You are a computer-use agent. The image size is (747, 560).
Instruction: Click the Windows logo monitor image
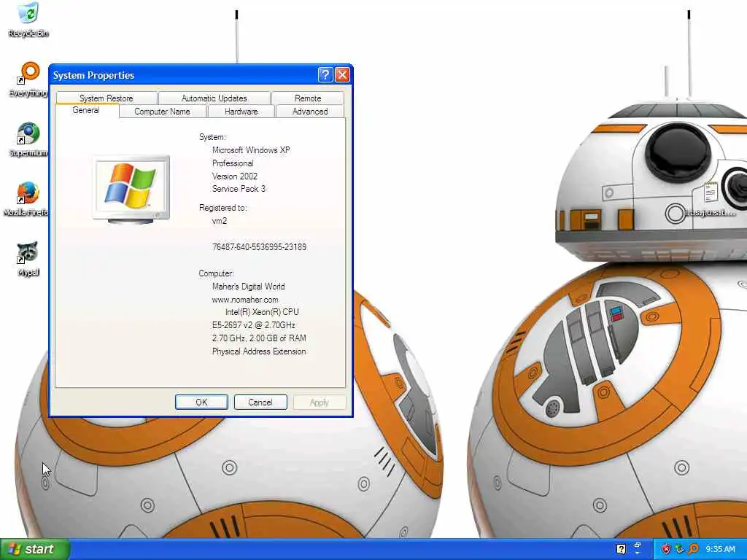(x=131, y=189)
